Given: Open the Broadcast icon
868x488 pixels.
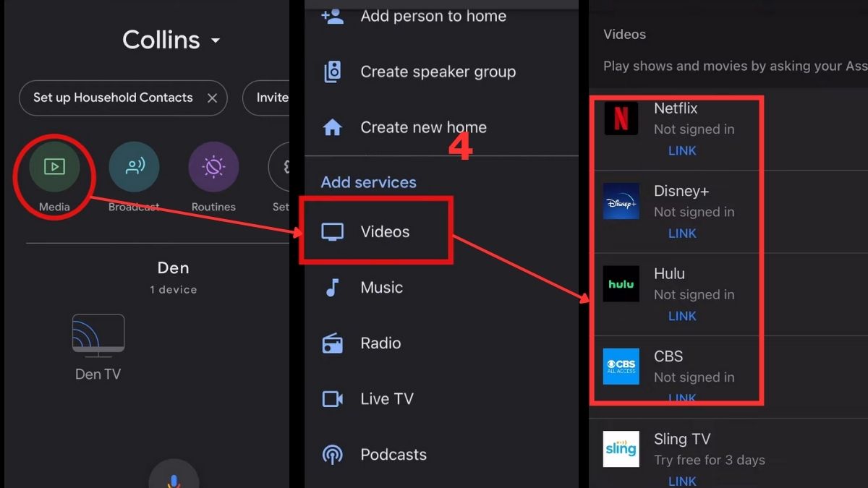Looking at the screenshot, I should tap(134, 167).
